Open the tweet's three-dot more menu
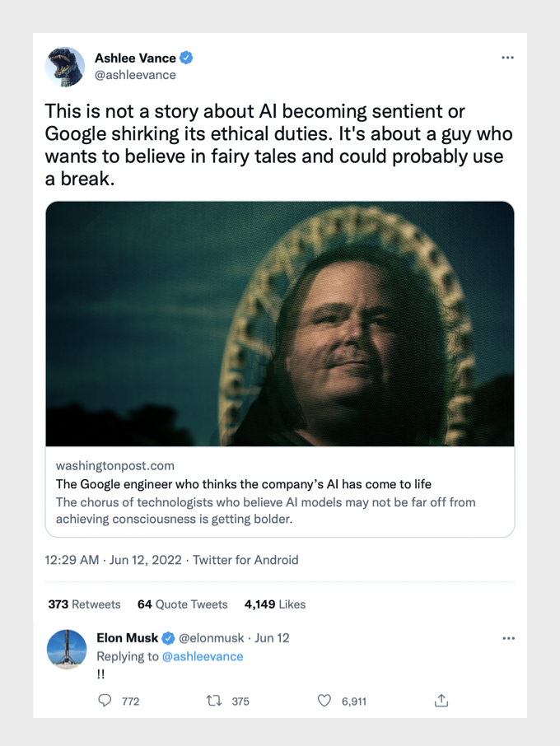This screenshot has height=746, width=560. pos(507,58)
